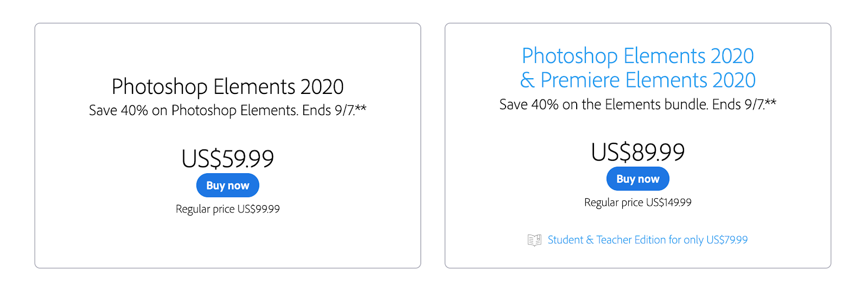Click the Regular price US$149.99 text
This screenshot has width=868, height=303.
637,203
